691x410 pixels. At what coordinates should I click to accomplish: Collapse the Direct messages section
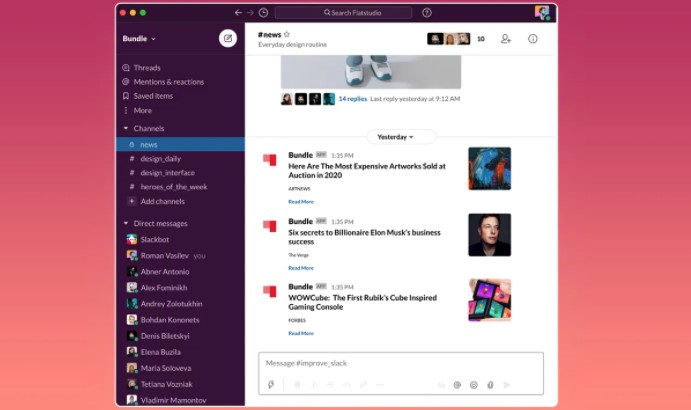click(126, 224)
